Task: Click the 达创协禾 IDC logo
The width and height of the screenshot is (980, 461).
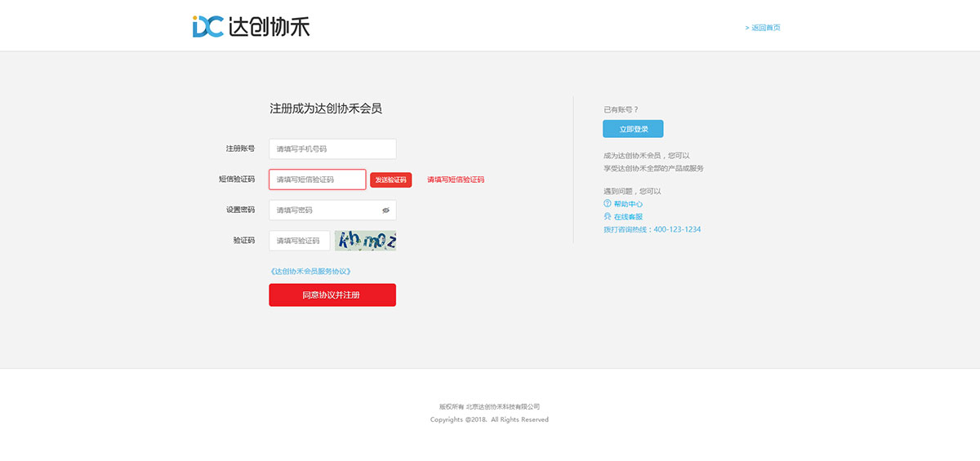Action: click(x=251, y=27)
